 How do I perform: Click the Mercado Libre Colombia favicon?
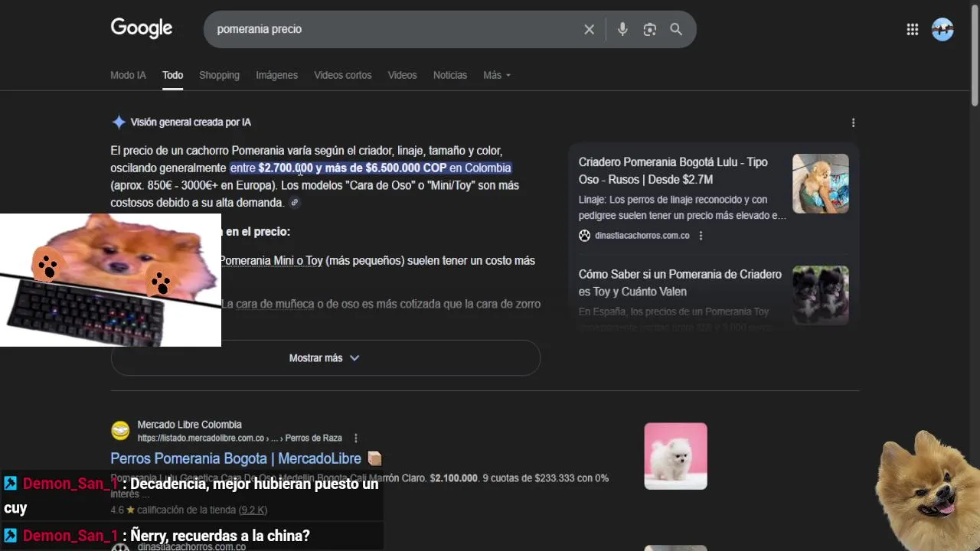coord(120,431)
